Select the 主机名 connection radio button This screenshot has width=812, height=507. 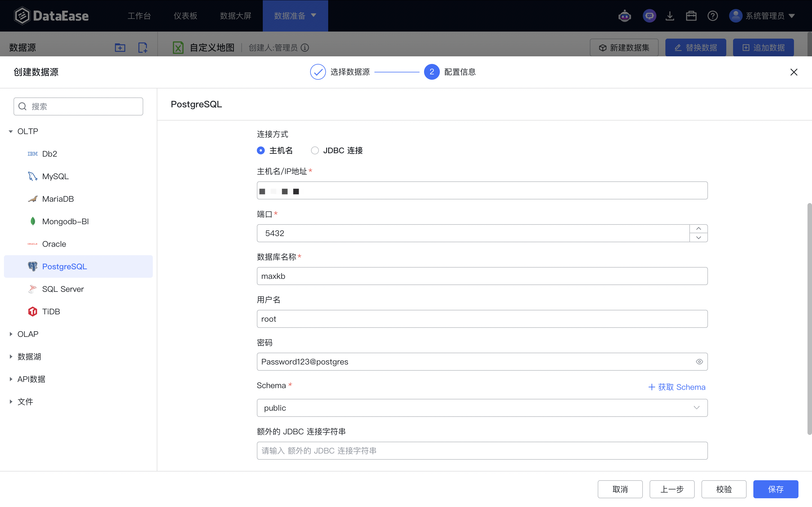261,150
